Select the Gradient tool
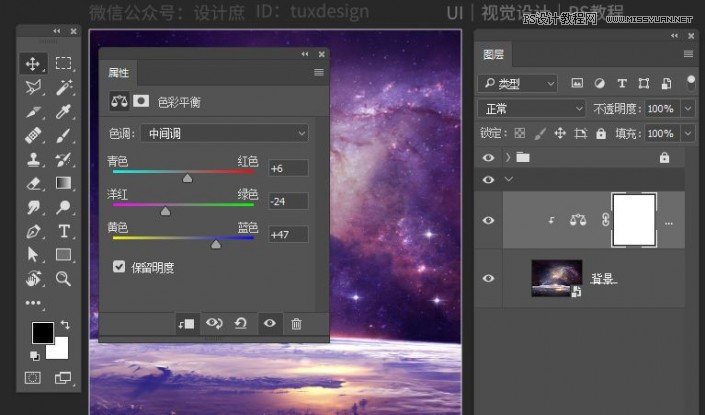Screen dimensions: 705x415 coord(63,183)
